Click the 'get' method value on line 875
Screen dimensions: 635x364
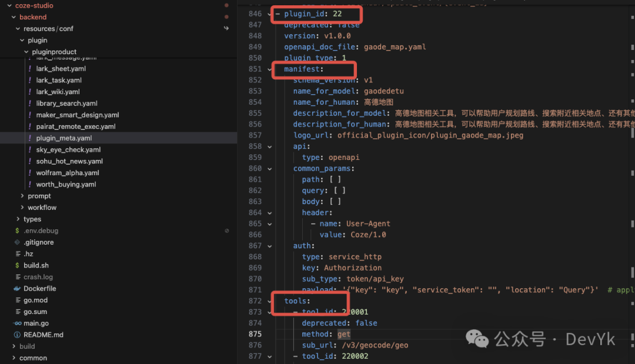point(344,334)
